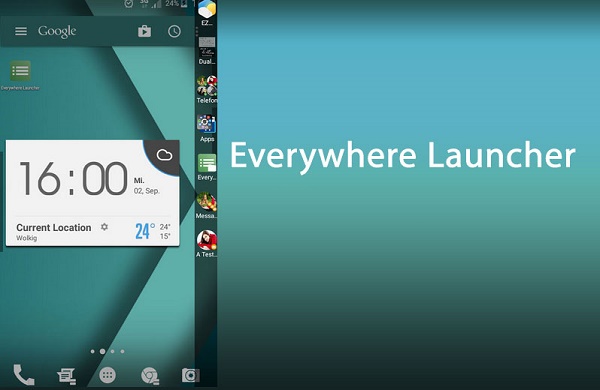Open the Dual... sidebar item
600x390 pixels.
click(207, 51)
